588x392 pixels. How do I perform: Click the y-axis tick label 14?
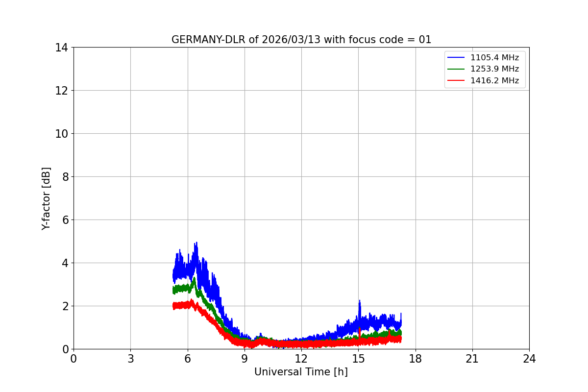(x=61, y=48)
